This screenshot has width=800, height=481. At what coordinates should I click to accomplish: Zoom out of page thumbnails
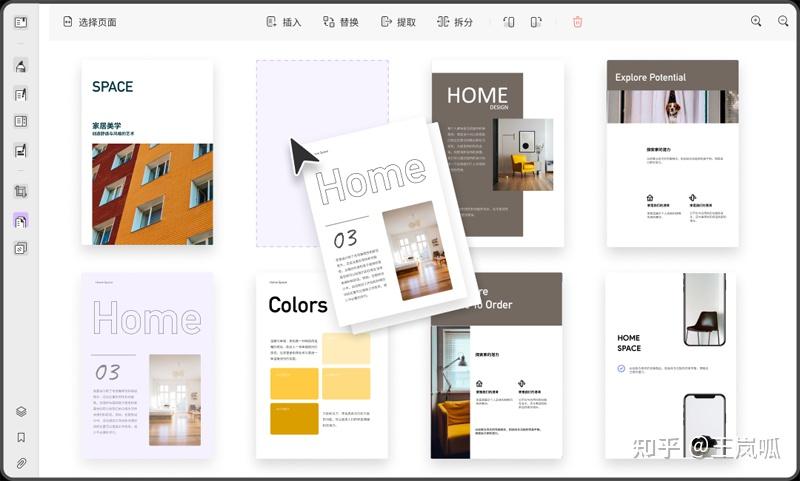783,21
